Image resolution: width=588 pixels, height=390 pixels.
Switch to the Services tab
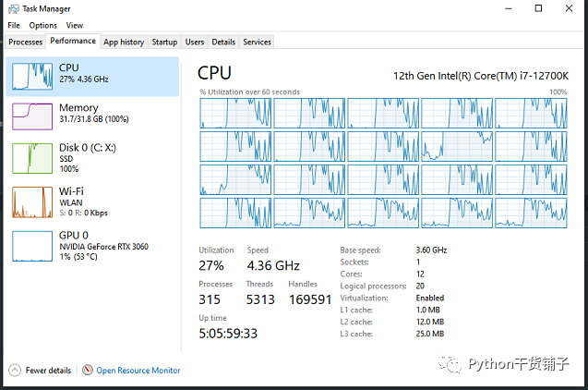(x=257, y=42)
